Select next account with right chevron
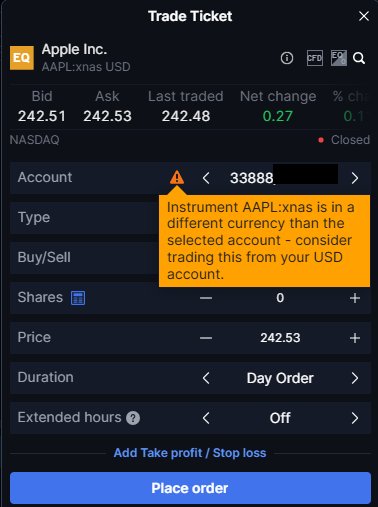 355,178
